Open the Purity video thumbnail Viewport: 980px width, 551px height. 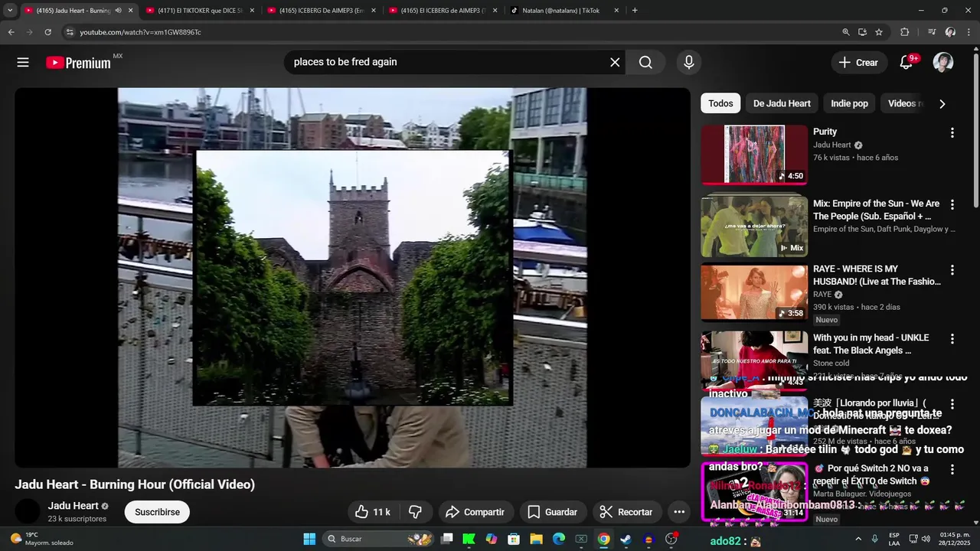click(x=754, y=155)
